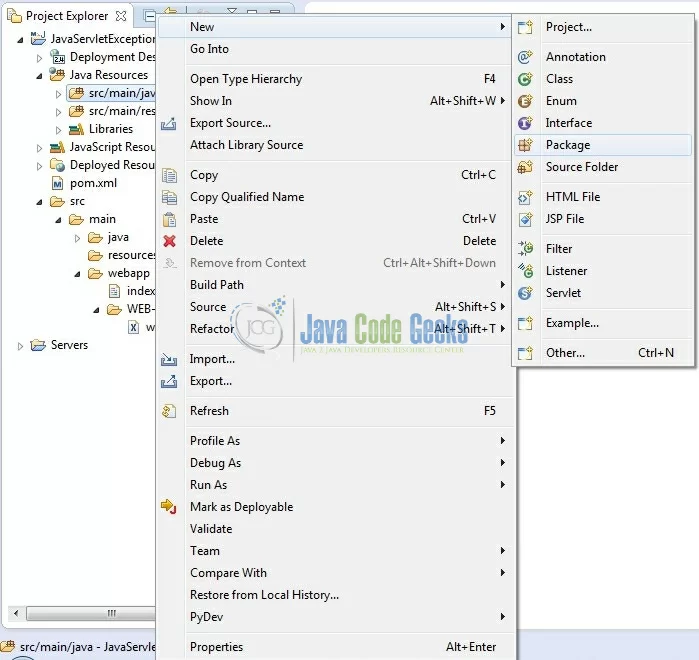Expand the Deployment Descriptor node

39,58
